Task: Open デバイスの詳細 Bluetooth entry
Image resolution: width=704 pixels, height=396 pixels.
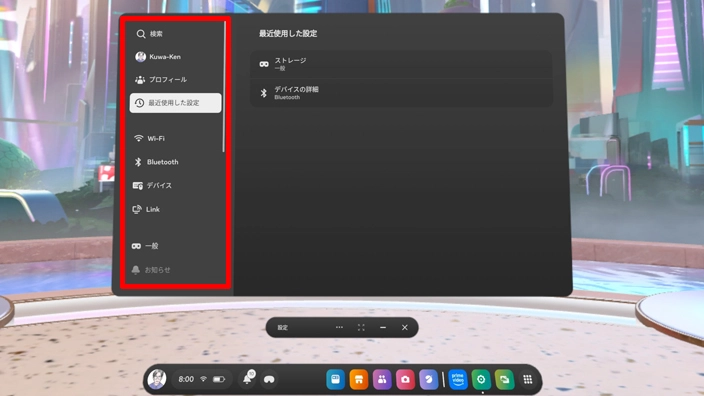Action: point(401,93)
